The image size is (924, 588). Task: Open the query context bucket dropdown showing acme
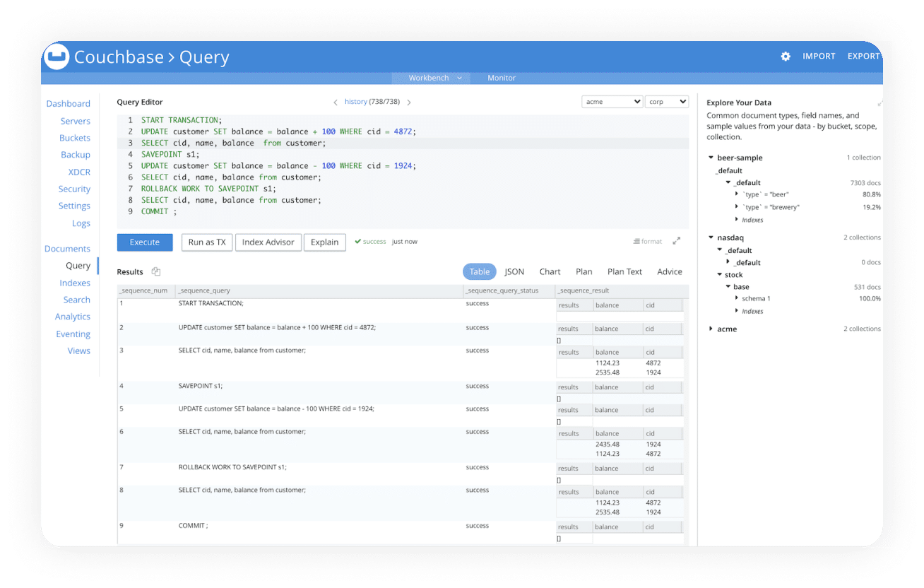click(x=612, y=101)
